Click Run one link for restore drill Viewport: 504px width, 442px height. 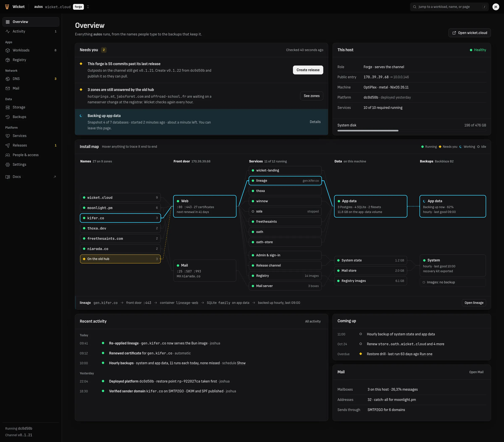[426, 354]
